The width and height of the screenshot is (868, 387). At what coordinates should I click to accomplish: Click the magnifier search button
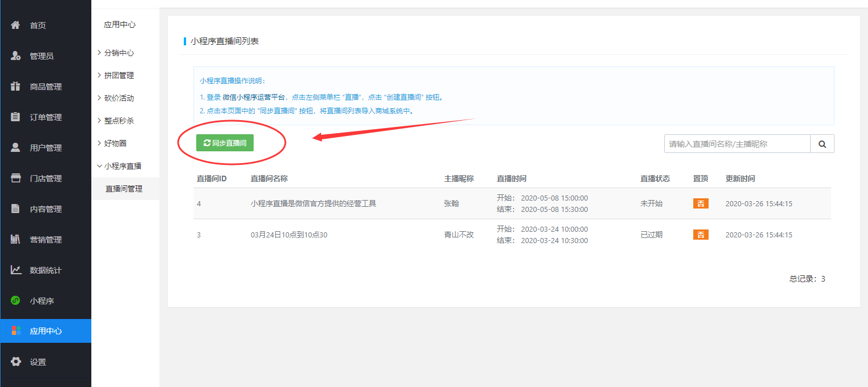tap(822, 144)
